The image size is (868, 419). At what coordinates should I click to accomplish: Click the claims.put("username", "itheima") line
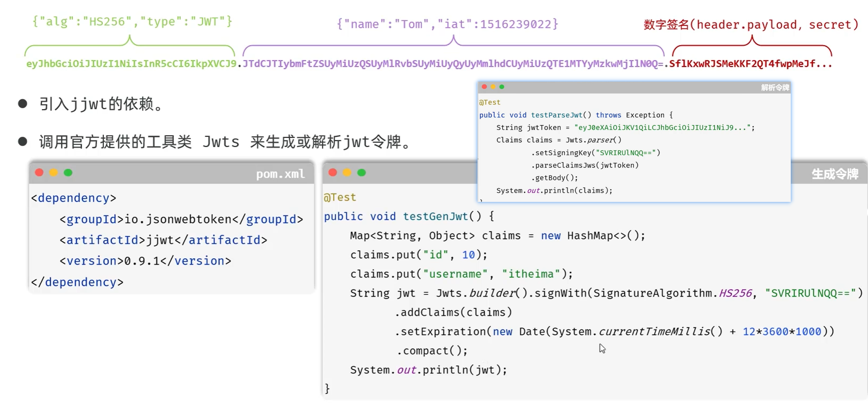tap(461, 274)
